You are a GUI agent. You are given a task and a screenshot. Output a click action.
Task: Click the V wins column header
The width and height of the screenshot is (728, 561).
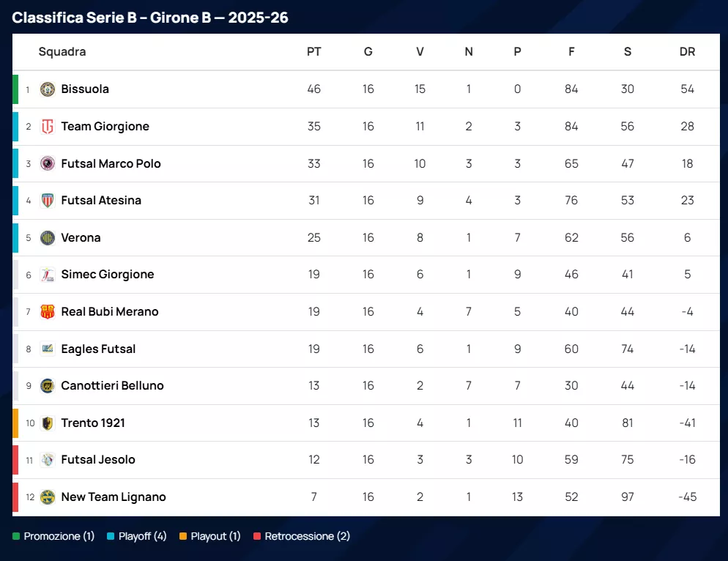(x=420, y=52)
